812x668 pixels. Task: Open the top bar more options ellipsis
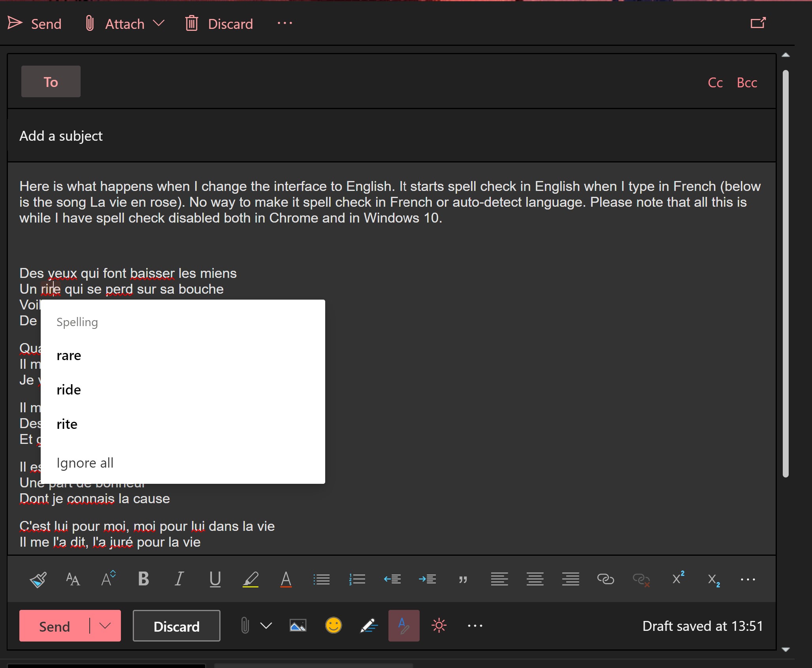point(284,23)
